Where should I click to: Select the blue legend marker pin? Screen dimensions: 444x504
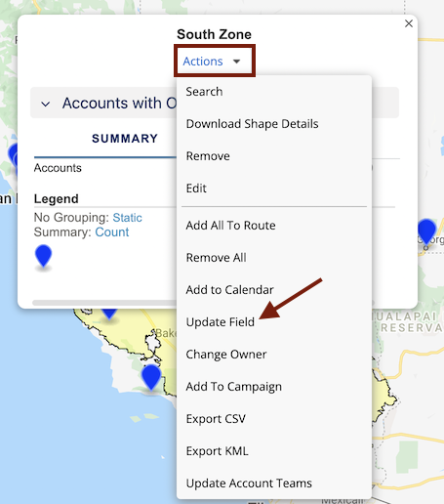pyautogui.click(x=43, y=257)
